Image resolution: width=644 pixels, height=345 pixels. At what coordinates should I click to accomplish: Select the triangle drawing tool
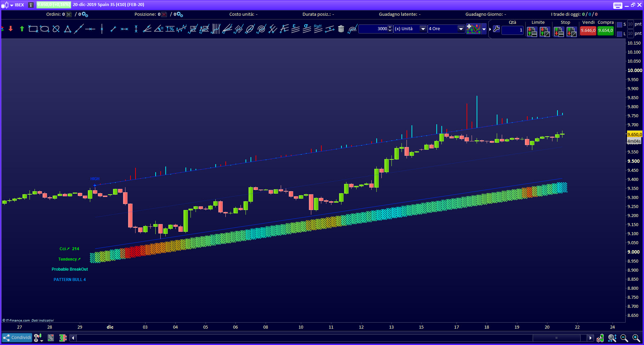[x=67, y=29]
